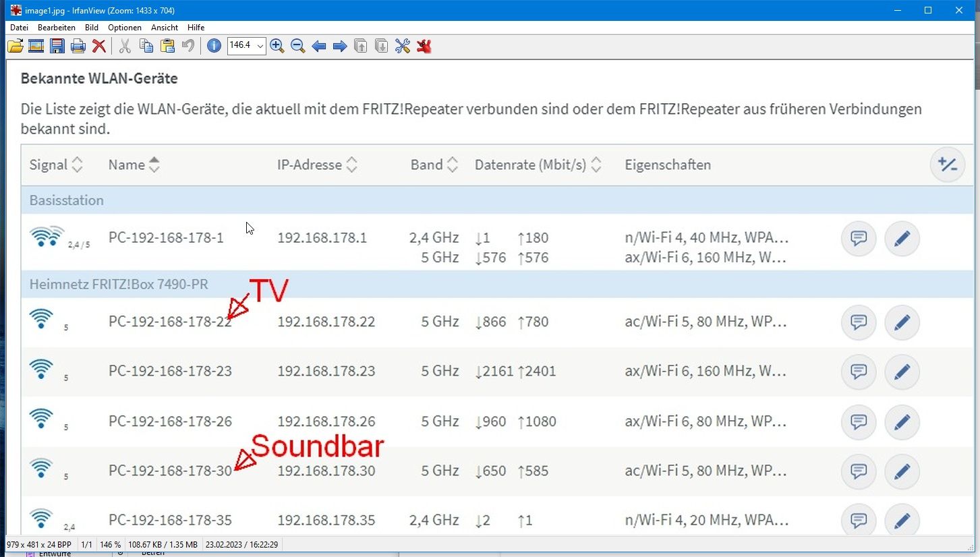Show image information with the blue i icon

[214, 46]
